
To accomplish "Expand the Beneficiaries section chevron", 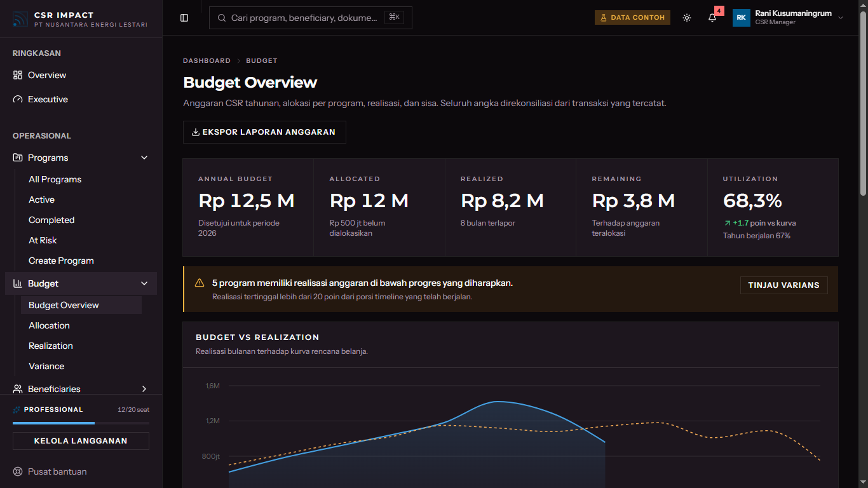I will pos(144,389).
